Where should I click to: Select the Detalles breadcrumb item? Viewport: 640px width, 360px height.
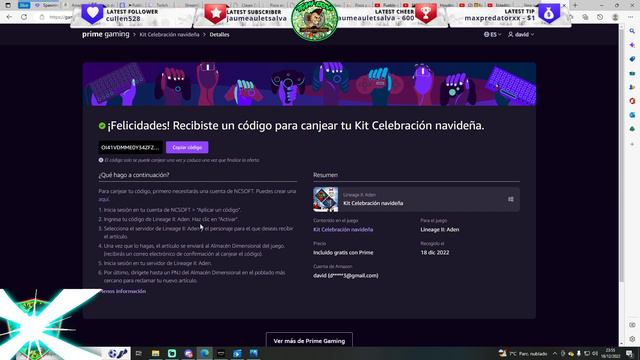tap(219, 35)
